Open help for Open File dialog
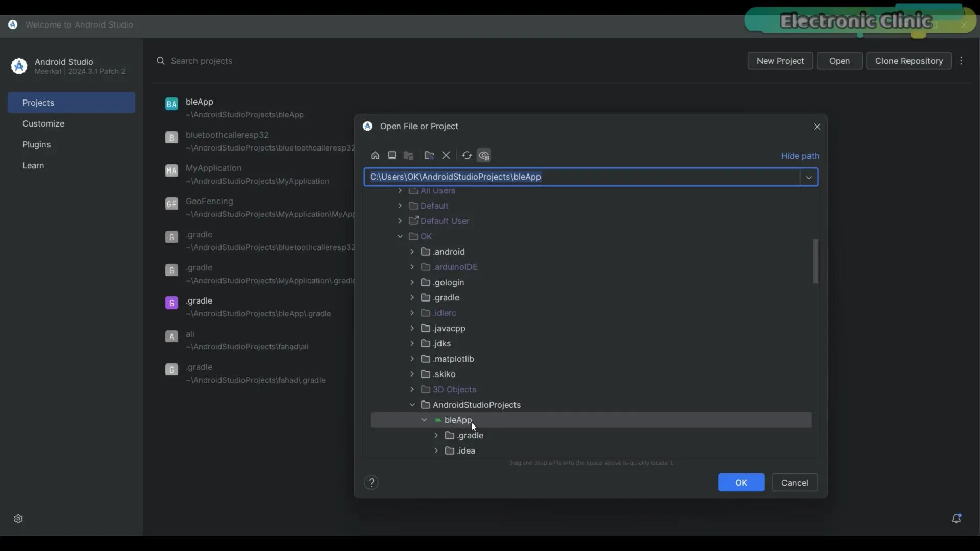Image resolution: width=980 pixels, height=551 pixels. click(x=372, y=483)
